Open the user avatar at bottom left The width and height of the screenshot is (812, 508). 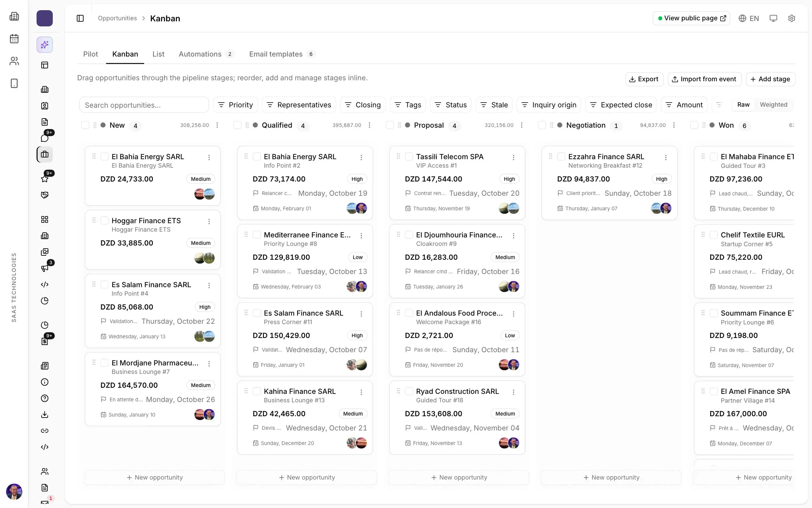(x=14, y=491)
